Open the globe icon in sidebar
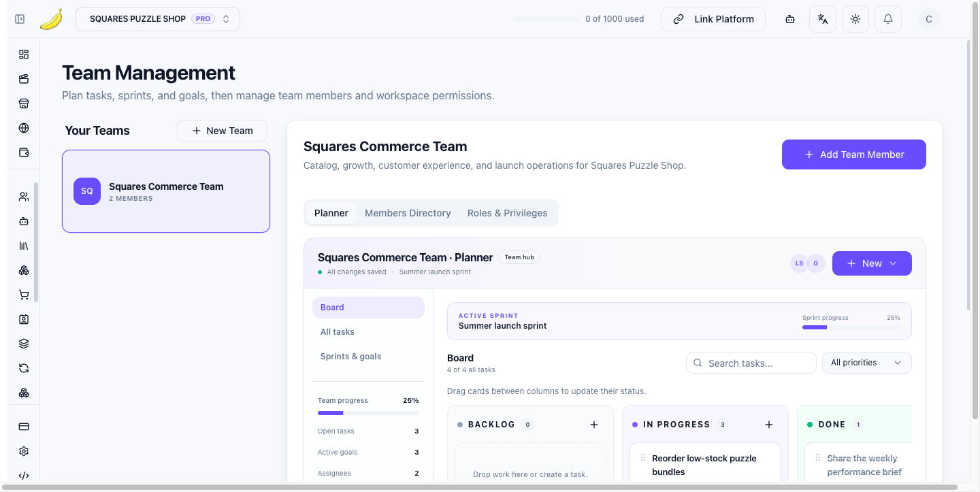This screenshot has height=492, width=980. pyautogui.click(x=24, y=128)
